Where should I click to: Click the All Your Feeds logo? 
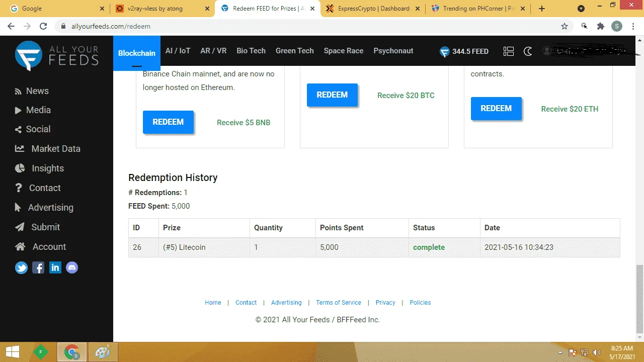click(x=56, y=55)
